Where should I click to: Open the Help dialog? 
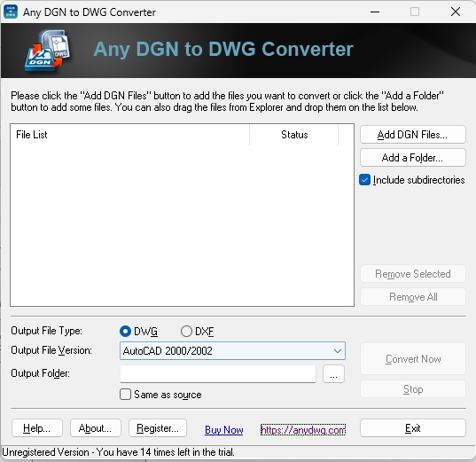[37, 428]
